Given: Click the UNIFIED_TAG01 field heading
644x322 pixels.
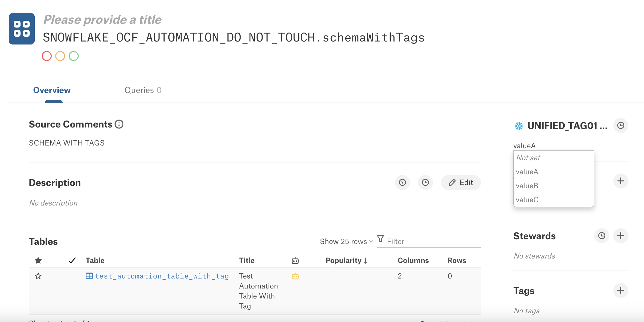Looking at the screenshot, I should click(x=567, y=126).
